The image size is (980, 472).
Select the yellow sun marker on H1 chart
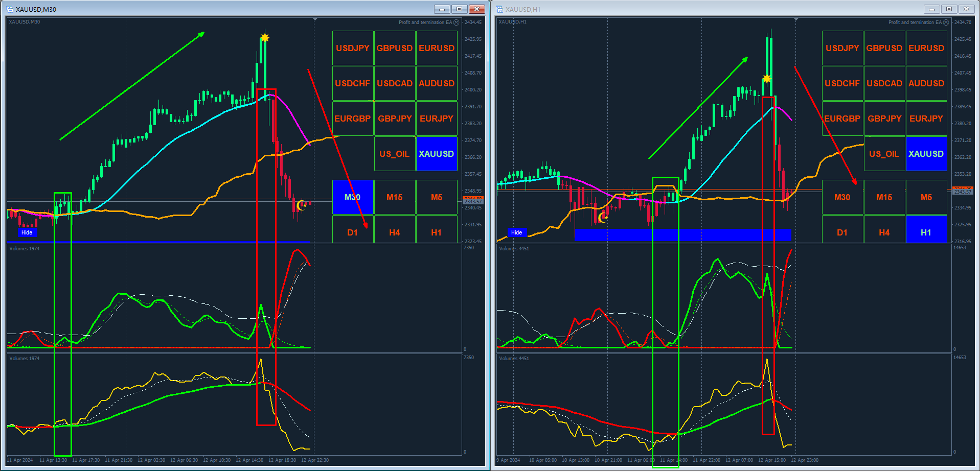click(767, 79)
